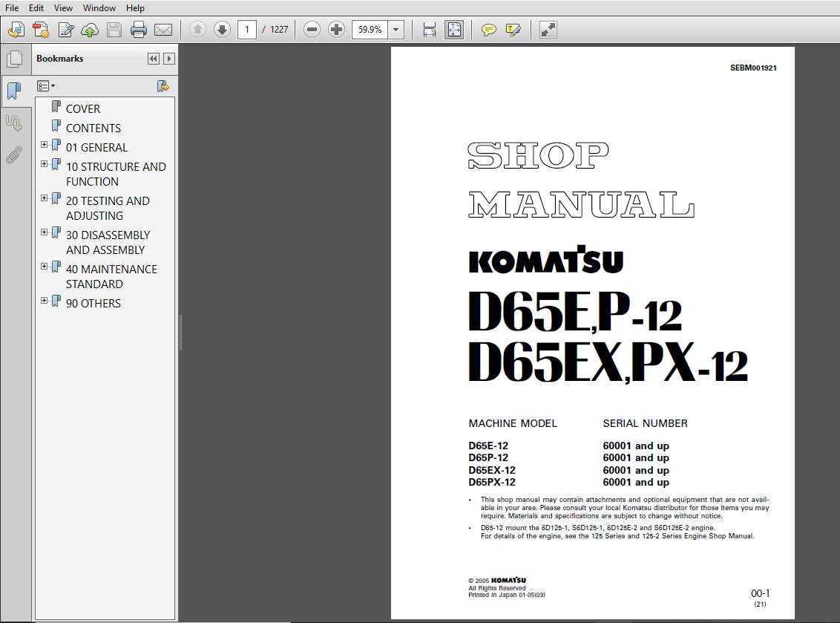Jump to the COVER bookmark

(x=83, y=109)
